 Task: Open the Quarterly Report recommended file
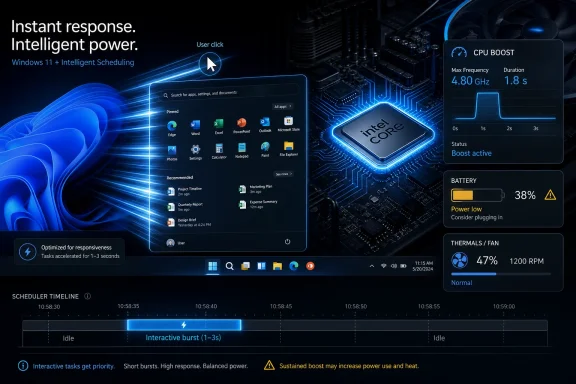[185, 207]
